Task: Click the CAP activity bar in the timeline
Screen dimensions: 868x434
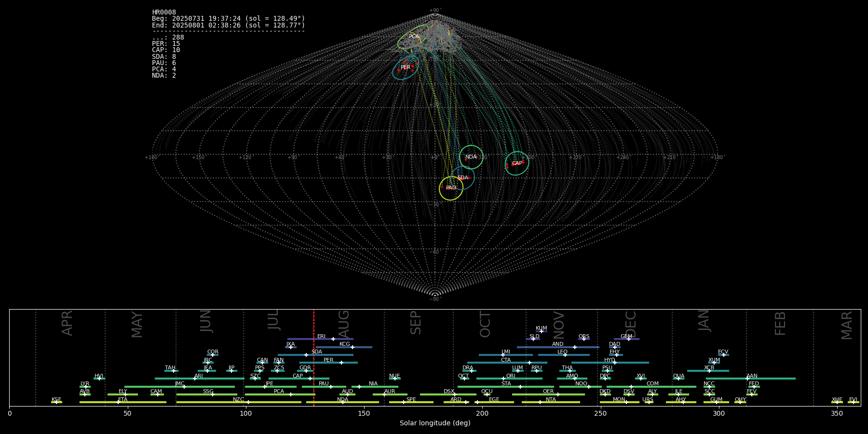Action: (x=299, y=379)
